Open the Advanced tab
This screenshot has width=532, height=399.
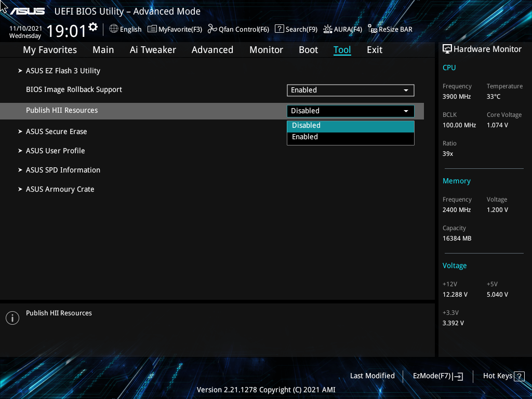212,50
